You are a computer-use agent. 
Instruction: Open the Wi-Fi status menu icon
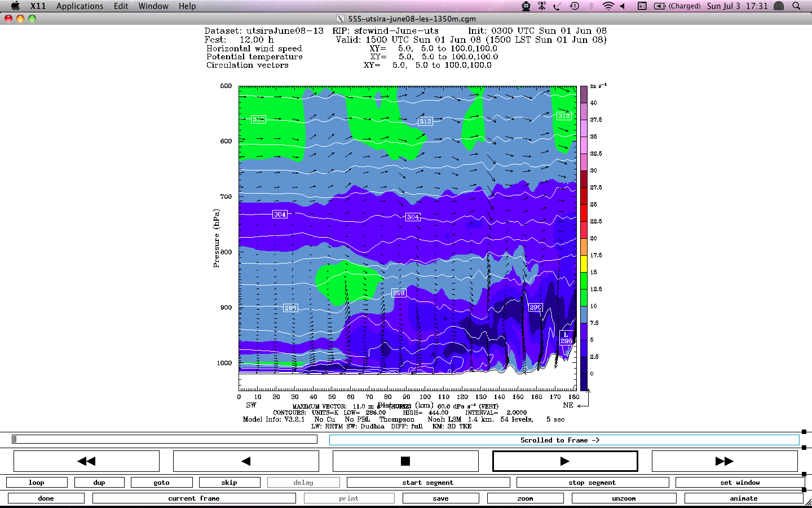pyautogui.click(x=608, y=6)
